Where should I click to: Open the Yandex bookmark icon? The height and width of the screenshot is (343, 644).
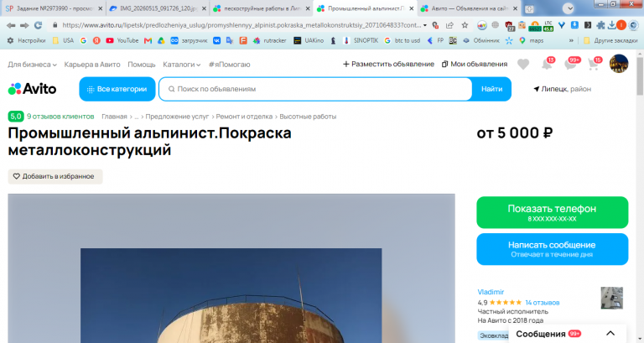[96, 40]
